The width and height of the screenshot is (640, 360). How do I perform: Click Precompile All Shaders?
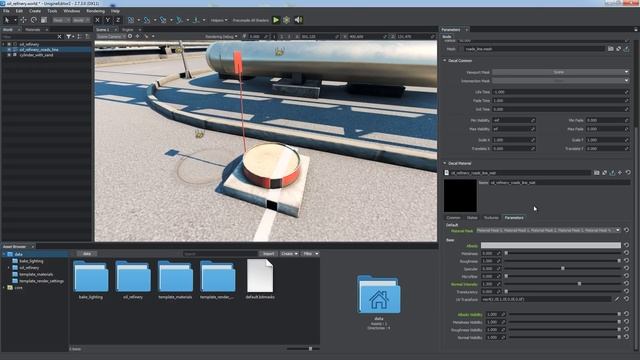251,20
